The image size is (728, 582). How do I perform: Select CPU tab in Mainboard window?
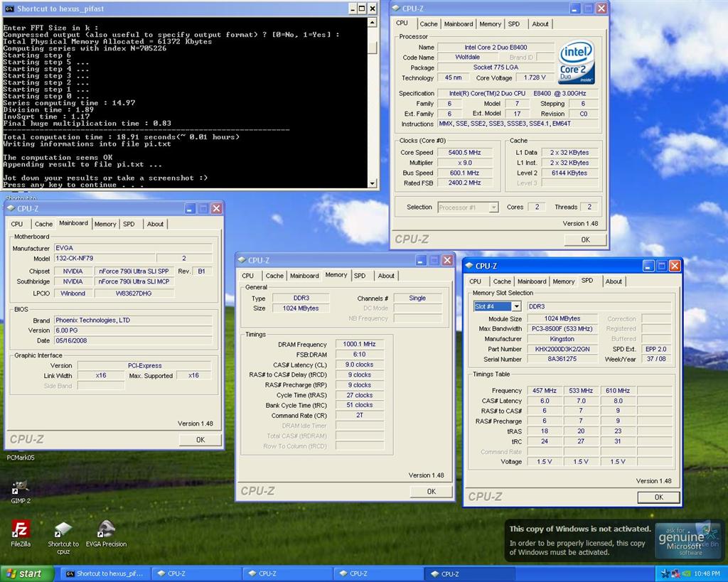17,224
